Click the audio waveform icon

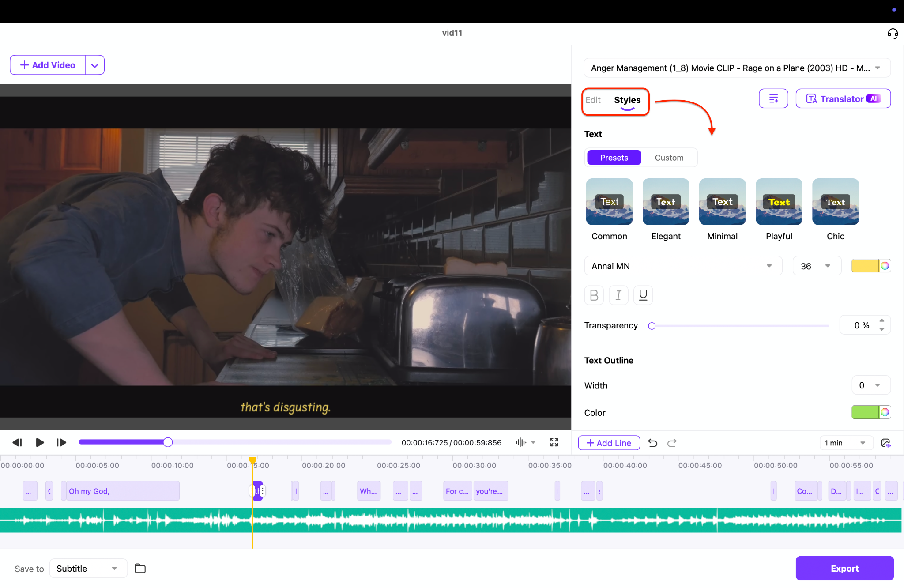point(521,442)
